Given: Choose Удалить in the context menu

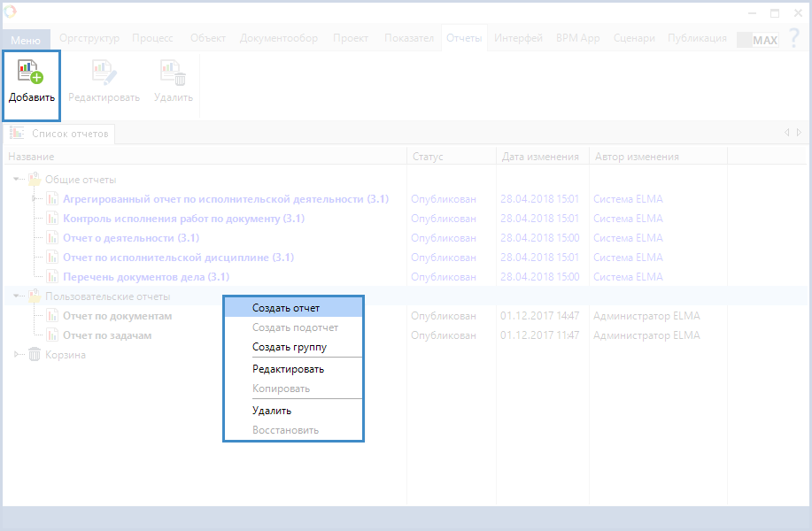Looking at the screenshot, I should pyautogui.click(x=271, y=411).
